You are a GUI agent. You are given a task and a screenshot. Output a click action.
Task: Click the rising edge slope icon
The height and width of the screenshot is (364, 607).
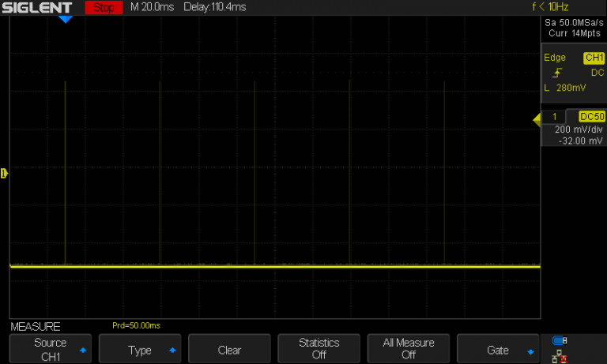558,73
